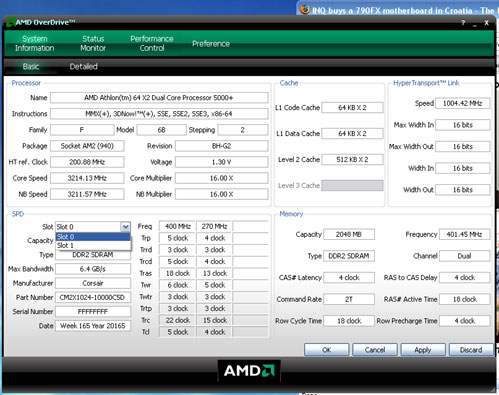Click the Memory Capacity 2048 MB field
Viewport: 499px width, 395px height.
349,234
